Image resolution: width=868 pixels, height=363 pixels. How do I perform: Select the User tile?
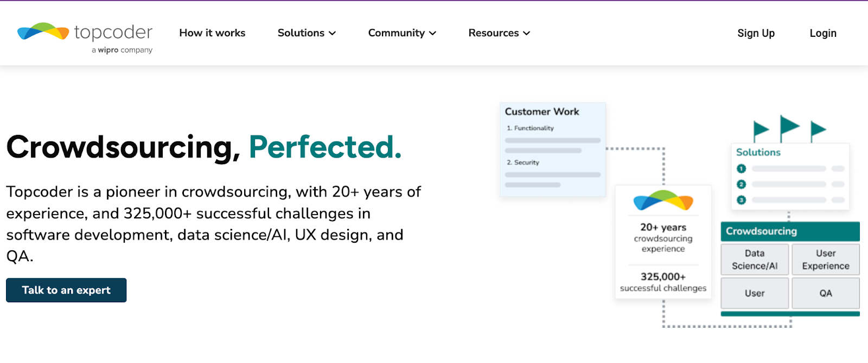pos(755,293)
